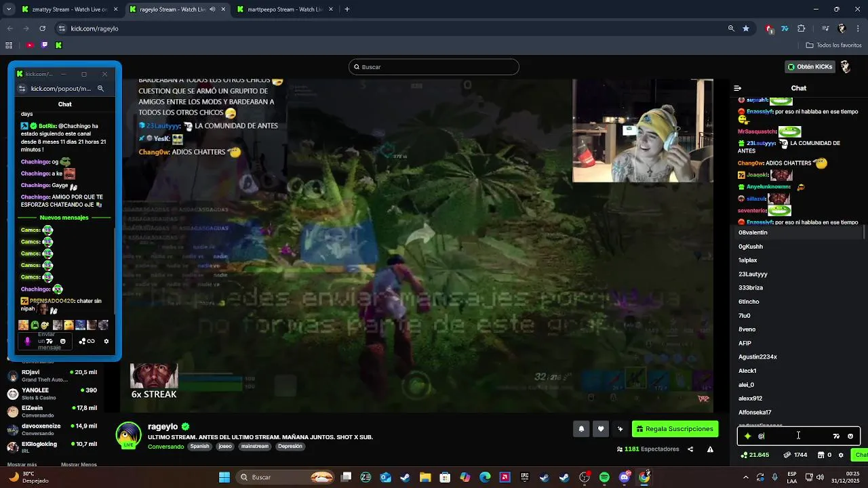868x488 pixels.
Task: Open Discord from taskbar
Action: coord(624,477)
